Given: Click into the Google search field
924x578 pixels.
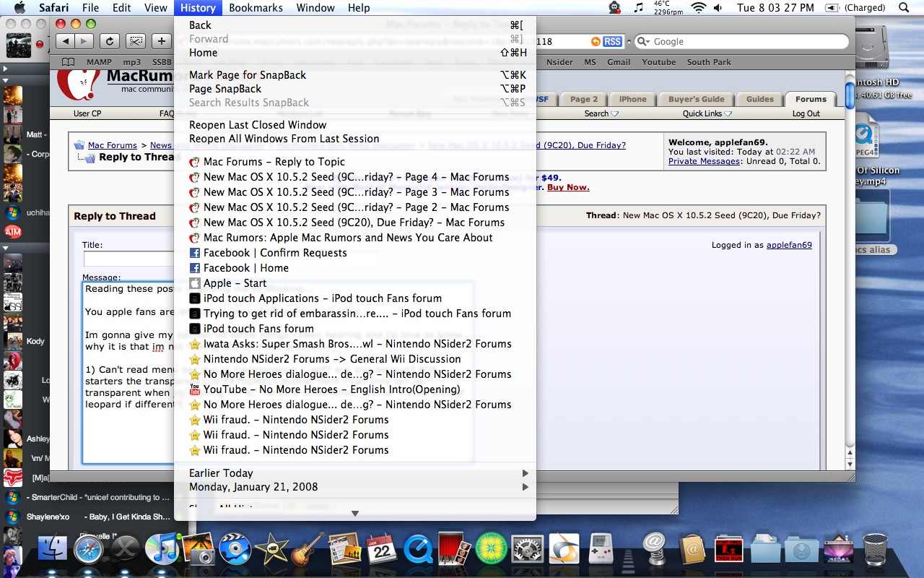Looking at the screenshot, I should click(x=741, y=42).
